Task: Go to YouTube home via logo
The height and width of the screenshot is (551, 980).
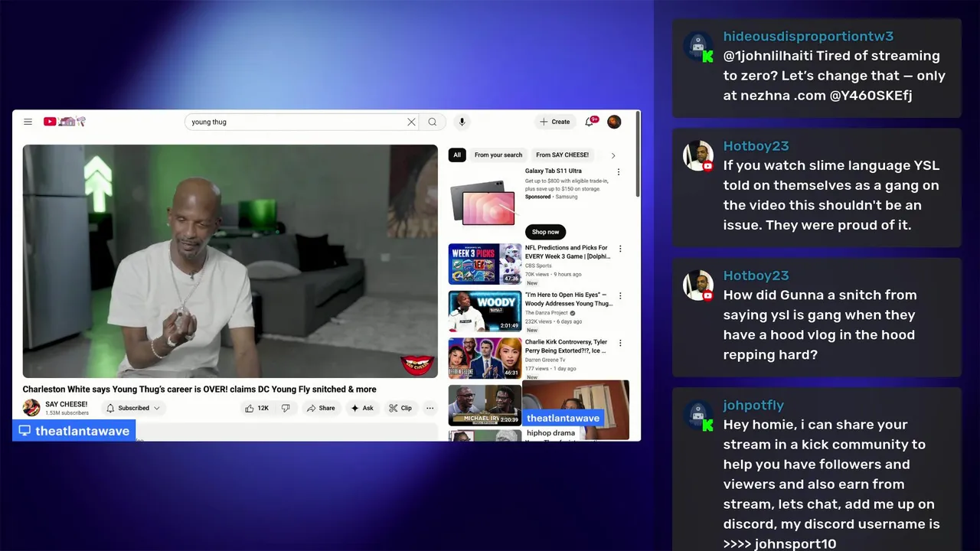Action: click(64, 122)
